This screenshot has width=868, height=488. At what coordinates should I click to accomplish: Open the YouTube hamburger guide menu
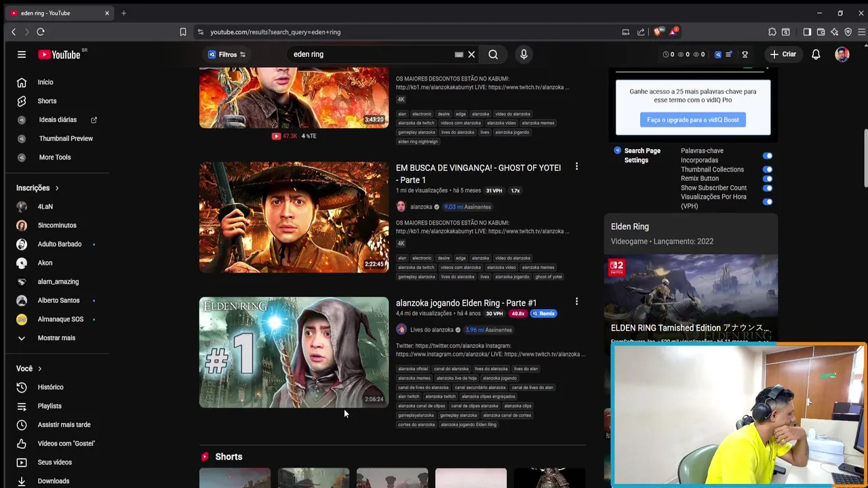[22, 54]
